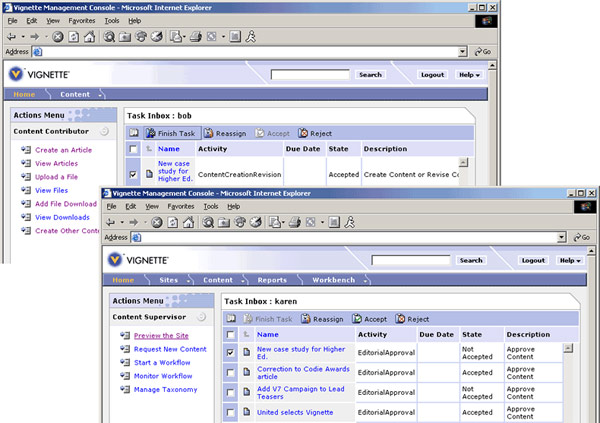Click Accept in karen's task inbox toolbar
The width and height of the screenshot is (600, 423).
click(x=370, y=319)
